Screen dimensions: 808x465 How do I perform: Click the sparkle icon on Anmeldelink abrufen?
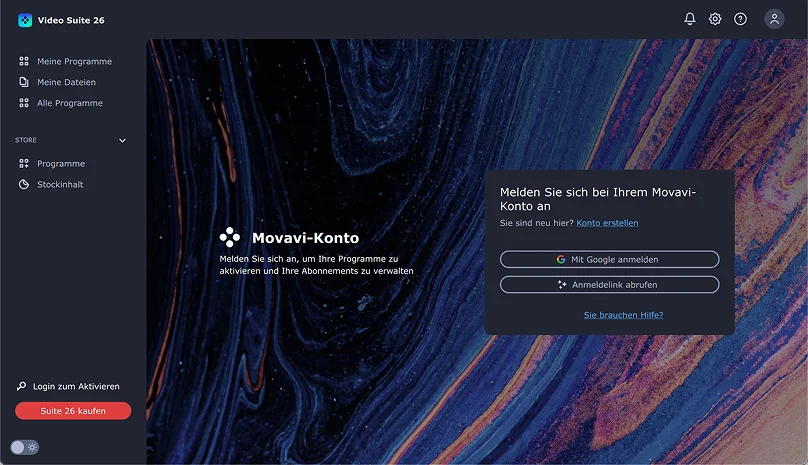pyautogui.click(x=562, y=285)
